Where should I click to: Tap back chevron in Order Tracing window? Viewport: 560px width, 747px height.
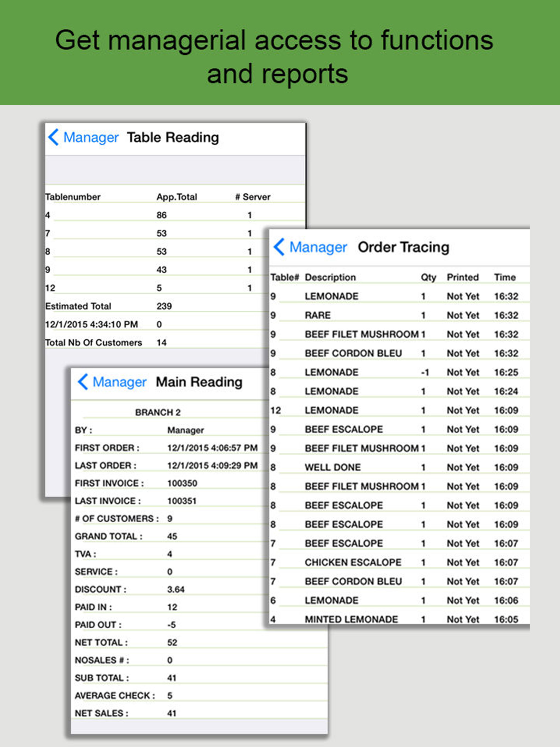pyautogui.click(x=279, y=247)
